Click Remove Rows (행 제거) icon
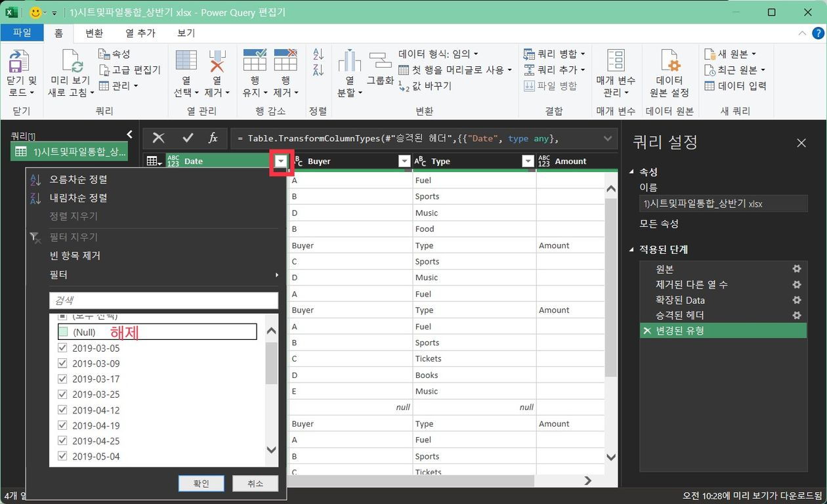827x504 pixels. 286,60
